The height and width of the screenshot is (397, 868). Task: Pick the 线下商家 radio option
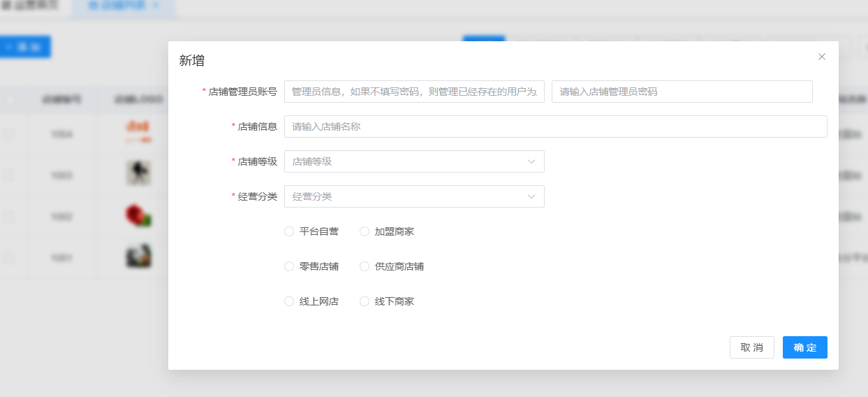365,301
